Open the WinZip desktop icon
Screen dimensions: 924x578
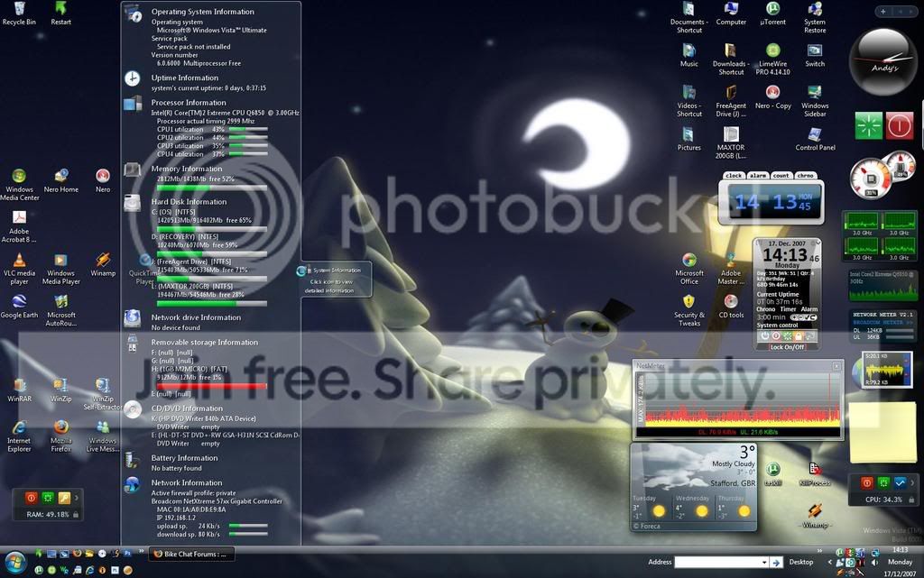point(60,390)
